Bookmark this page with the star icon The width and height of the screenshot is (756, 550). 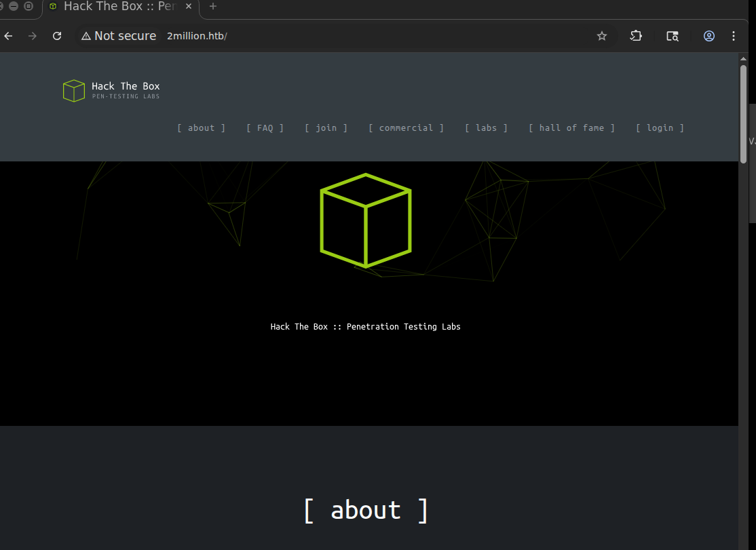pyautogui.click(x=602, y=36)
